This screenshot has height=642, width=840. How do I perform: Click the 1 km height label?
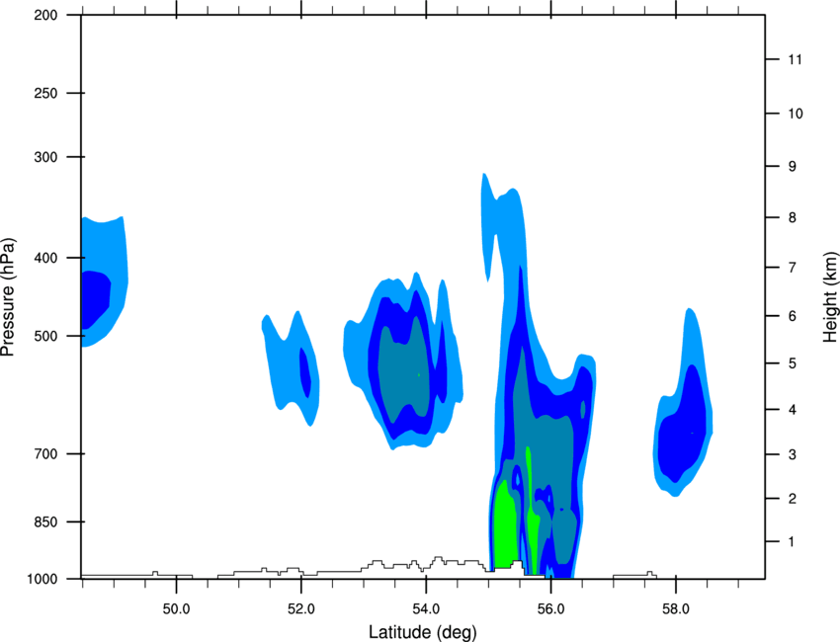click(792, 542)
